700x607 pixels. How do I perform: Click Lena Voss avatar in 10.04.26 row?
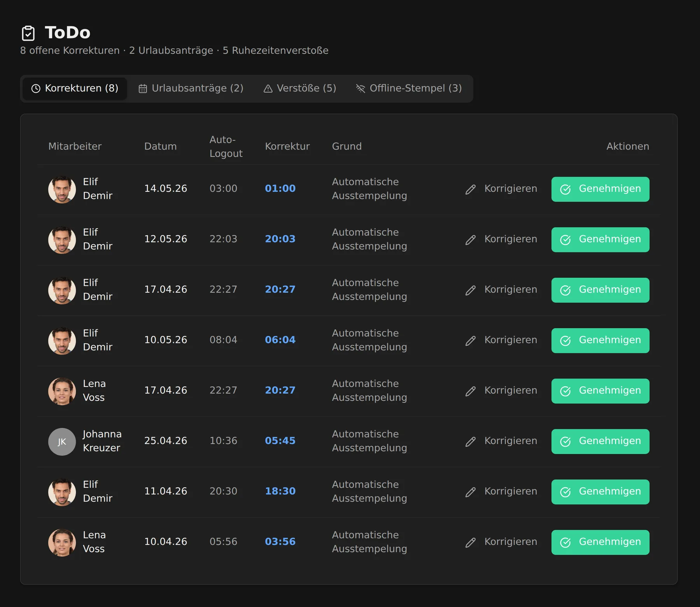62,542
